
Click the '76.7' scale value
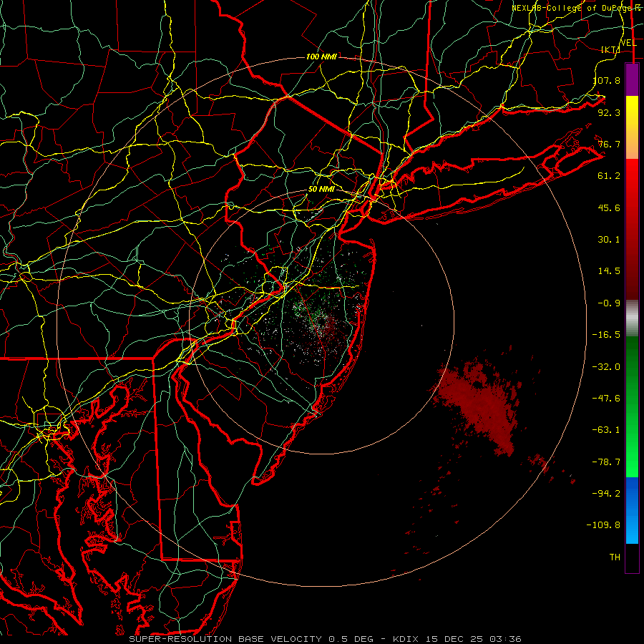pos(609,144)
